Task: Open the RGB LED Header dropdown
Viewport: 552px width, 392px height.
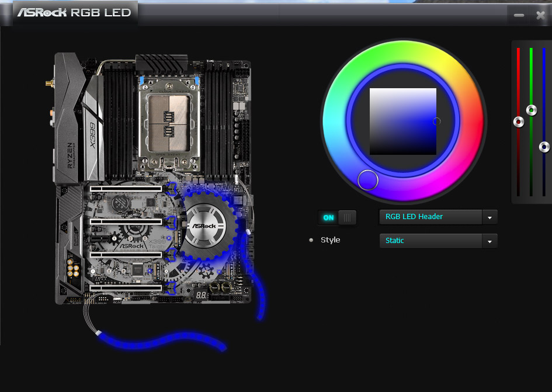Action: click(x=438, y=217)
